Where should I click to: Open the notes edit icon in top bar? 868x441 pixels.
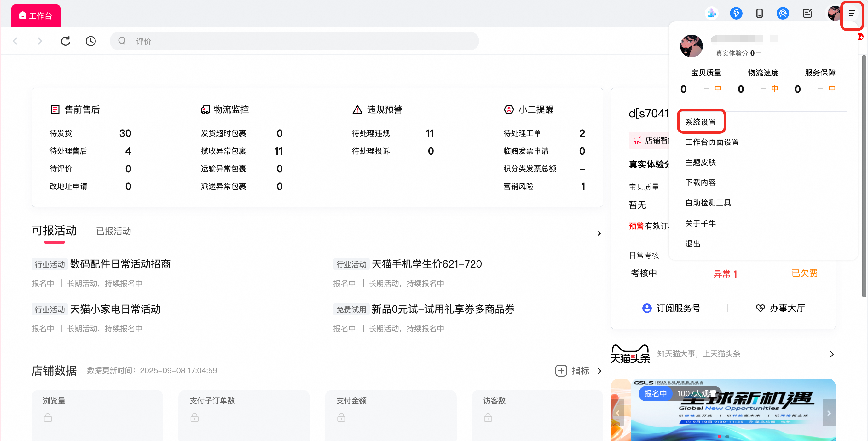coord(807,14)
